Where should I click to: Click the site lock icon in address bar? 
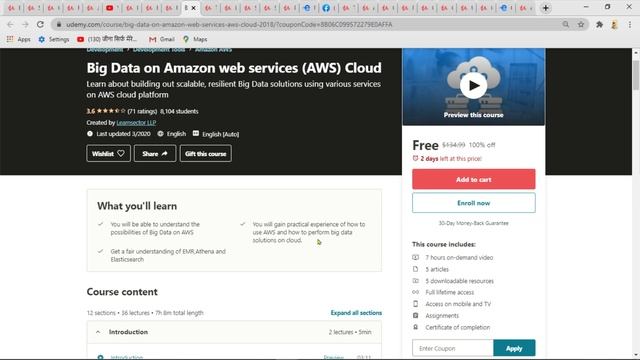(59, 24)
